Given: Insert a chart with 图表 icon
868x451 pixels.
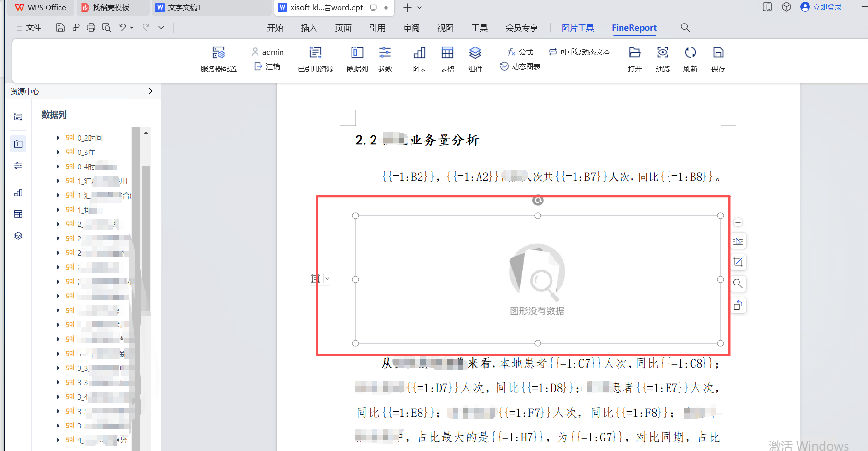Looking at the screenshot, I should (420, 53).
